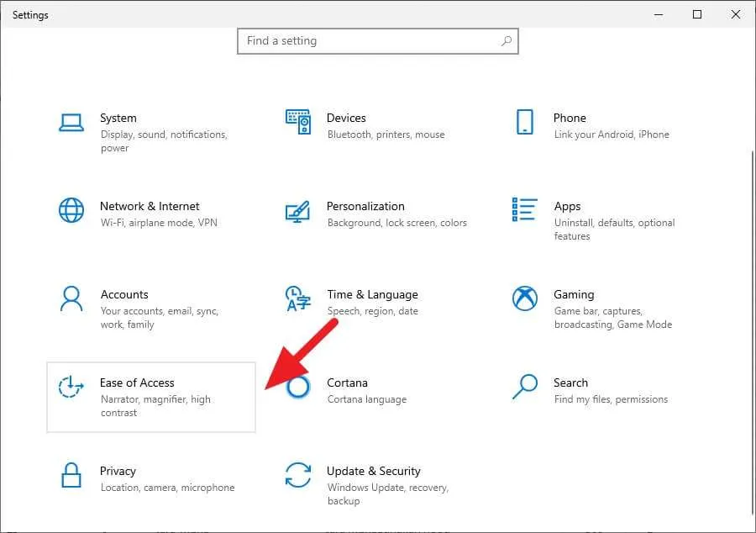This screenshot has height=533, width=756.
Task: Click 'Bluetooth, printers, mouse' description
Action: pos(386,135)
